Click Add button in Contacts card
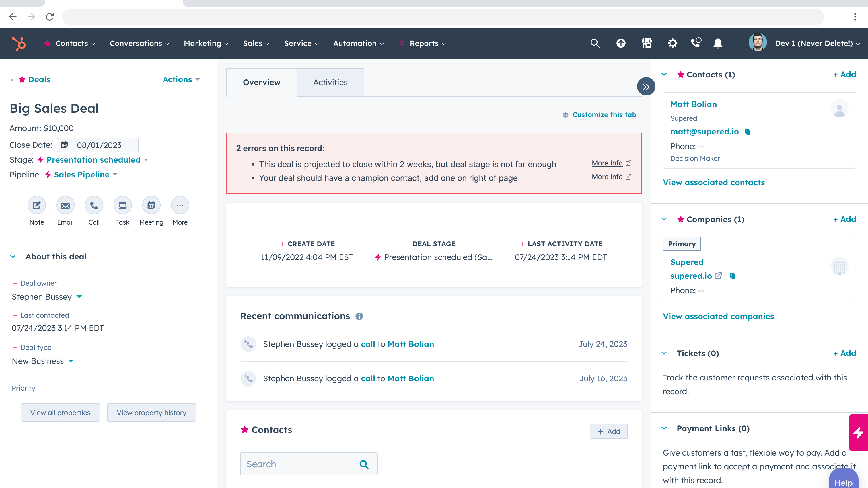This screenshot has height=488, width=868. [608, 432]
